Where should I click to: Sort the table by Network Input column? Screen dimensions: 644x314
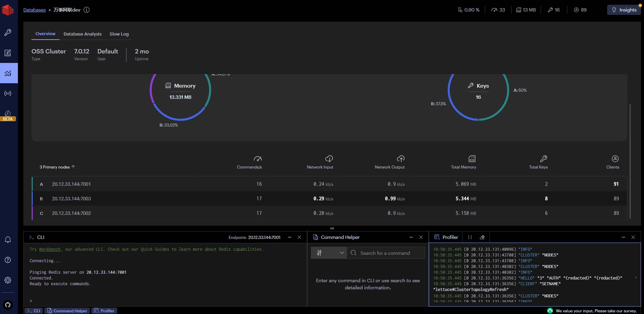320,162
